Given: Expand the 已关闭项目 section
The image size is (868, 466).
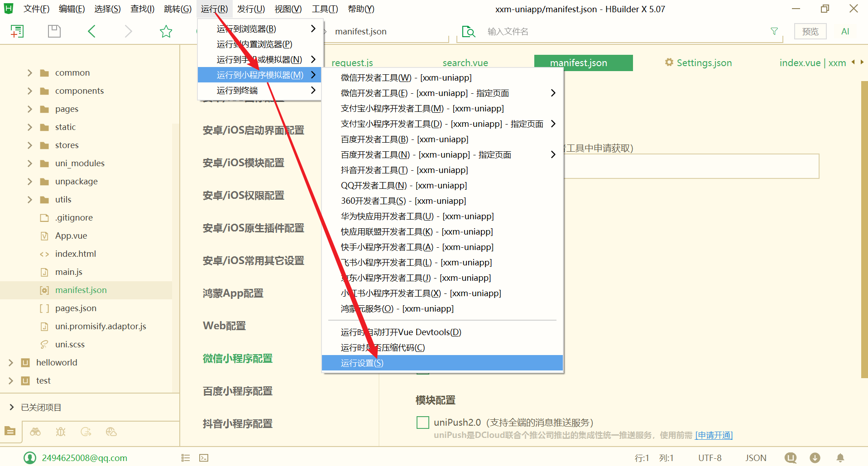Looking at the screenshot, I should (12, 408).
